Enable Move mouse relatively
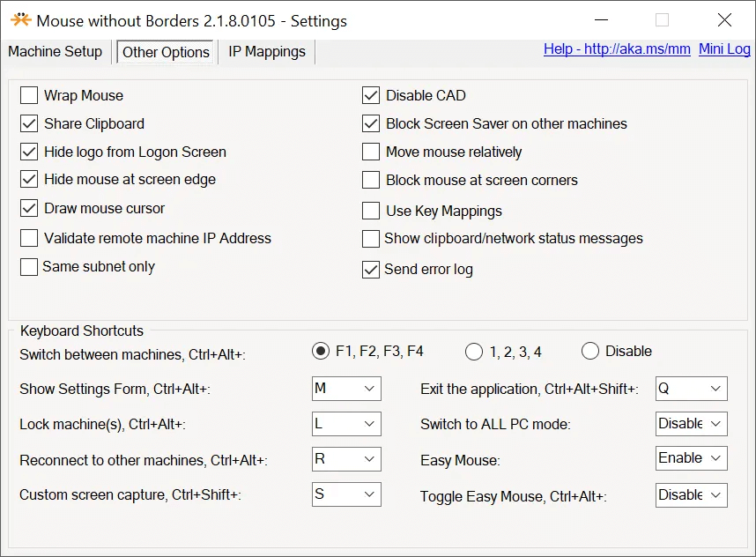Screen dimensions: 756x557 [x=371, y=152]
